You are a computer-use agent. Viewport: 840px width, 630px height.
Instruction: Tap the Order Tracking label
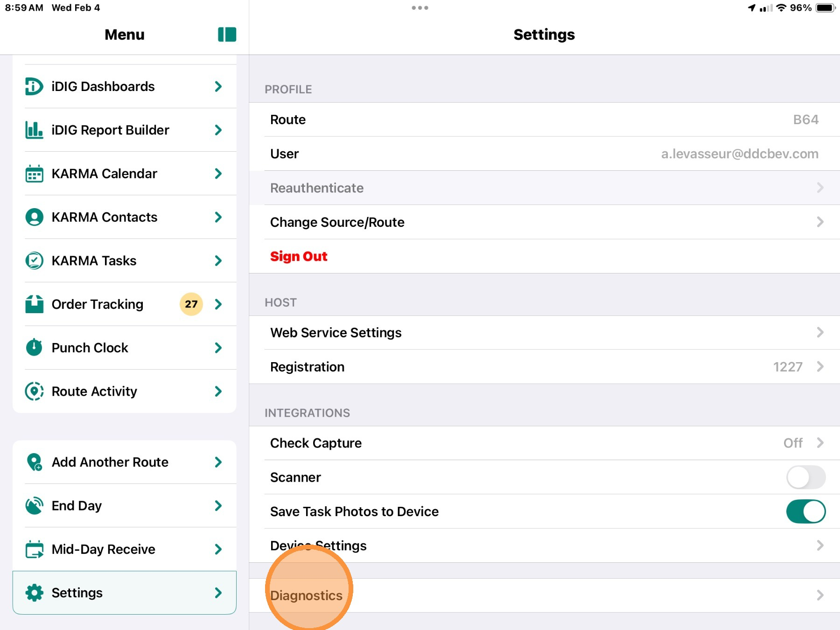(x=97, y=304)
